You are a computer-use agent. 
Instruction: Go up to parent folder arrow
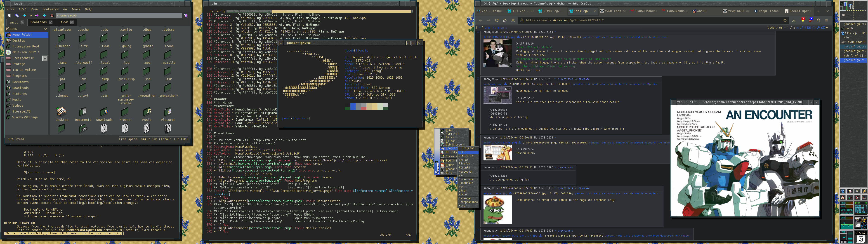click(x=44, y=16)
